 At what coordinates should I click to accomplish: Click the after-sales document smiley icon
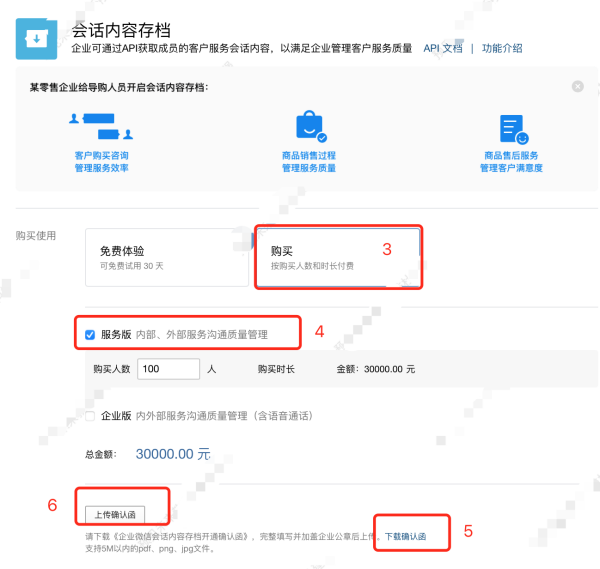(513, 128)
